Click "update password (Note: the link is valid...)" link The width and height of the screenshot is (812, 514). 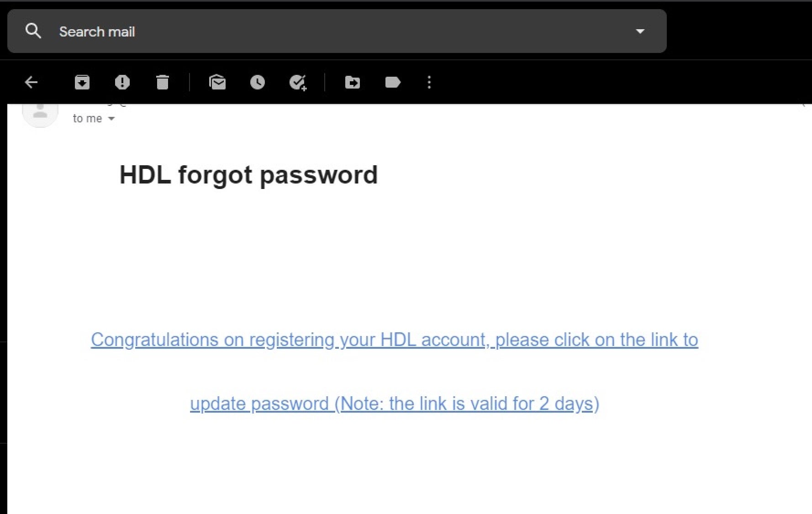[394, 404]
